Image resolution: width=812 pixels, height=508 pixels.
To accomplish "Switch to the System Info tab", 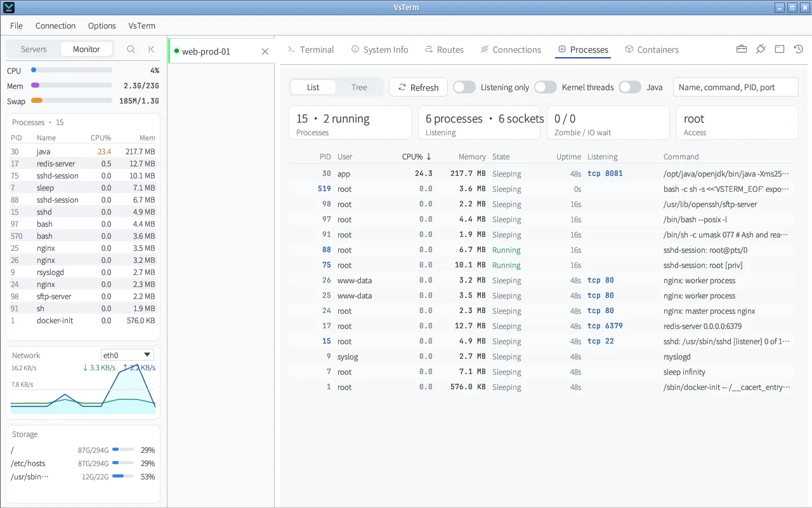I will 380,50.
